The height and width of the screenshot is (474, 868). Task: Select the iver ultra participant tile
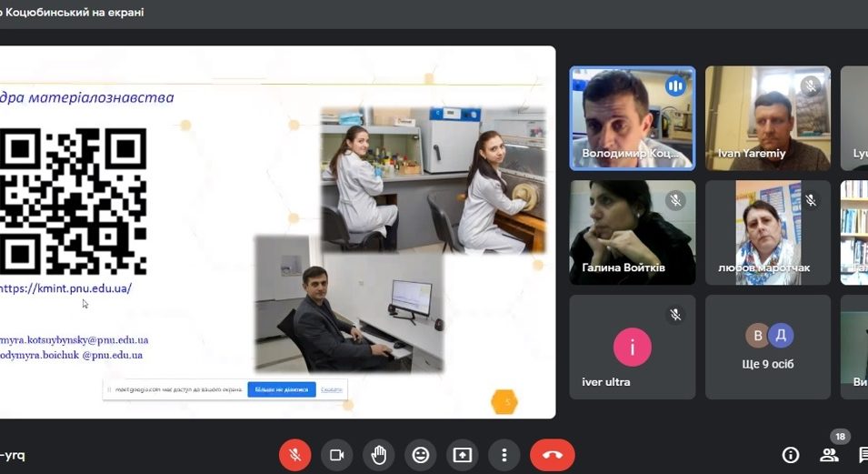(x=632, y=347)
